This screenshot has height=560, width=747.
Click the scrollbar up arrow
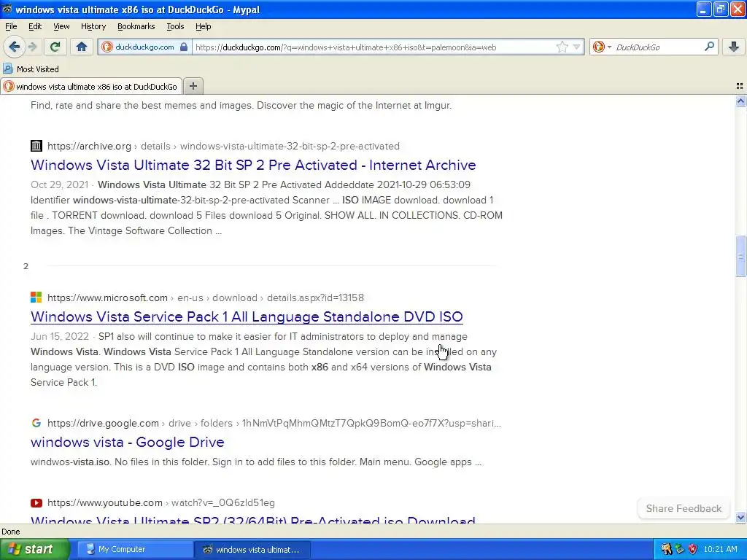740,101
